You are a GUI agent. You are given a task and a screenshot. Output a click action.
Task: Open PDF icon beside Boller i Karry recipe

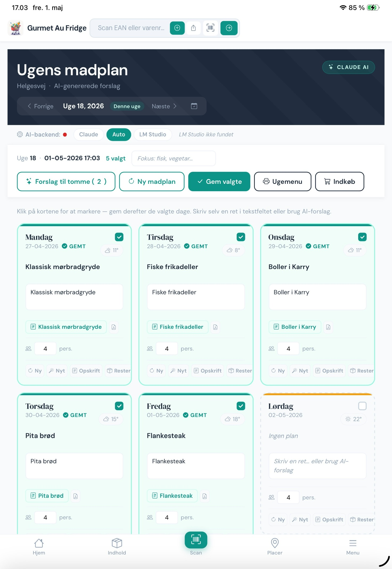(x=328, y=327)
